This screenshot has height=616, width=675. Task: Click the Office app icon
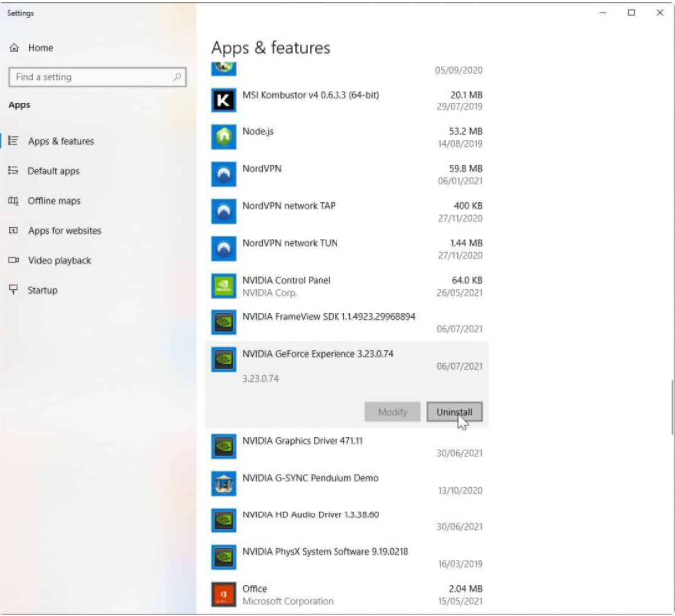(223, 594)
